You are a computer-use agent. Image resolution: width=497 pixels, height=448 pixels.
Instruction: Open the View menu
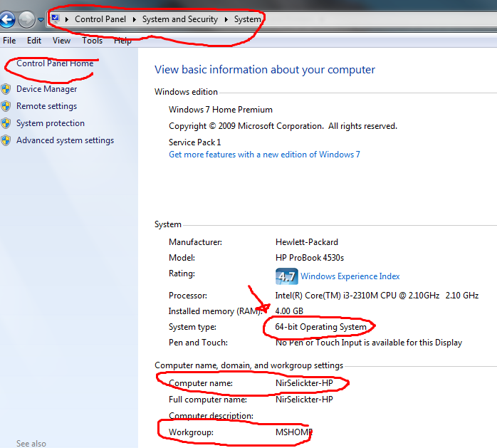(x=61, y=41)
